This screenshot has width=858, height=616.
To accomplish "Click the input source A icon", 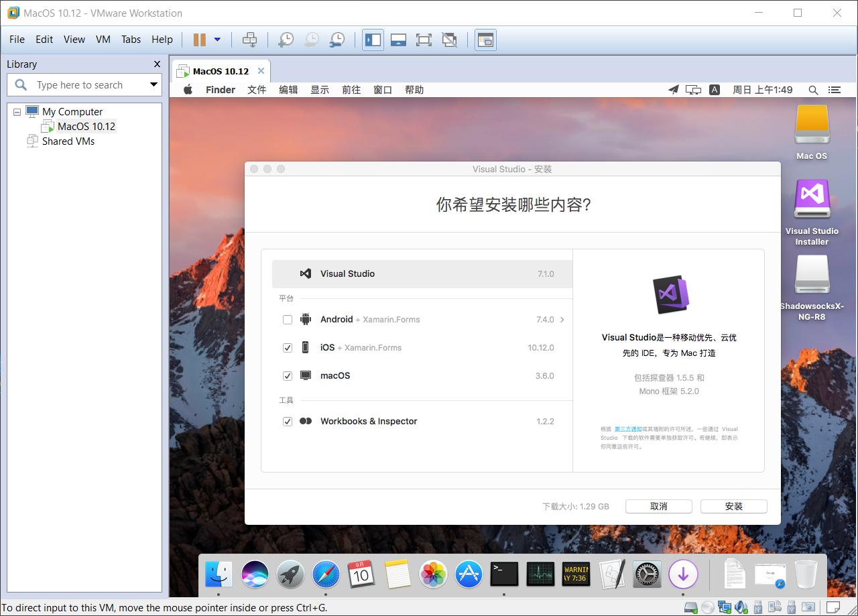I will (x=715, y=90).
